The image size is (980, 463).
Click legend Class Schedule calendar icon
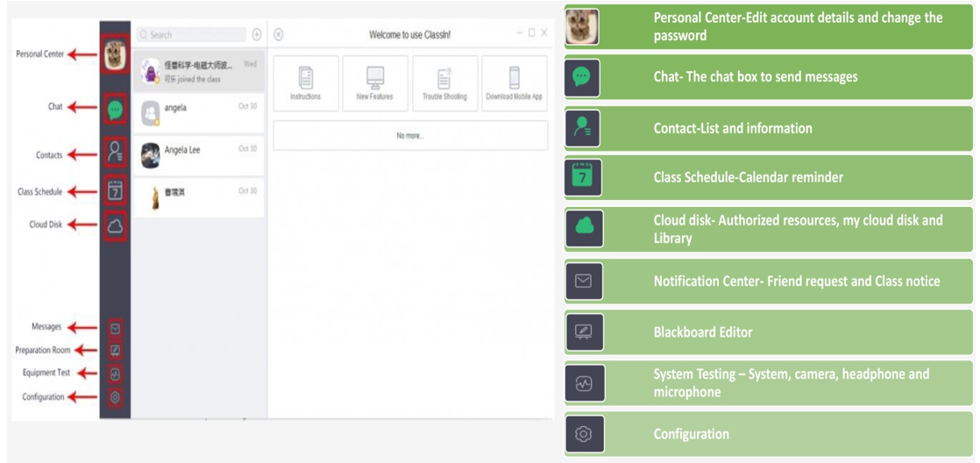pyautogui.click(x=582, y=178)
